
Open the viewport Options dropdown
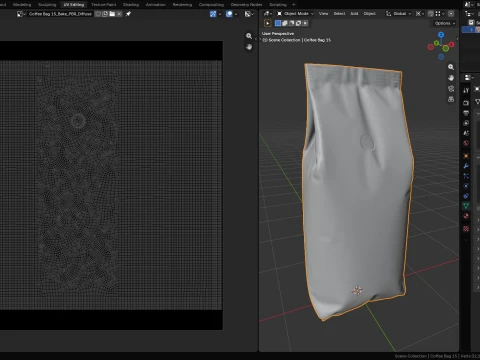[x=445, y=23]
